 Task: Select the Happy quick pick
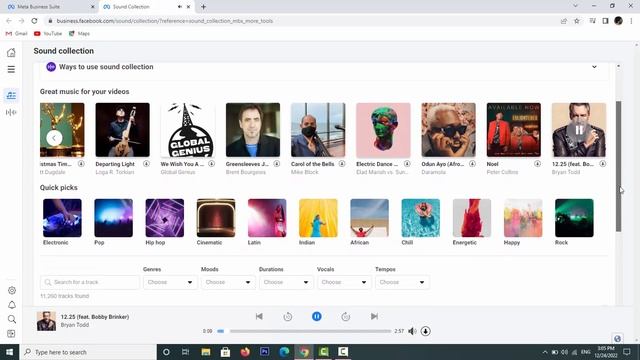523,218
